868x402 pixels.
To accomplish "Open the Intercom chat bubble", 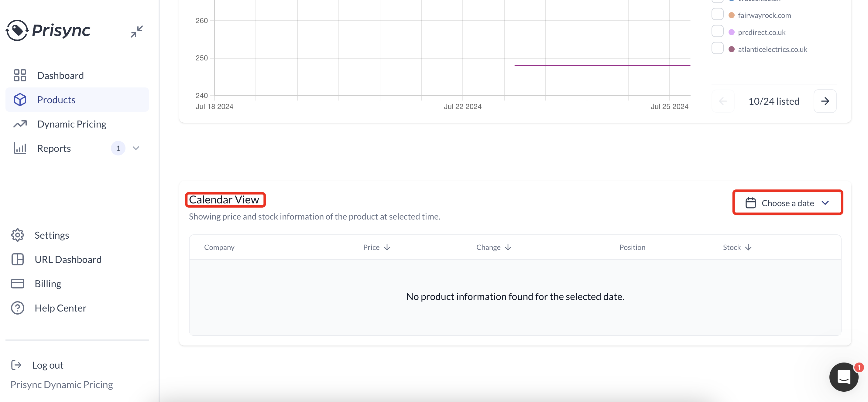I will tap(844, 377).
